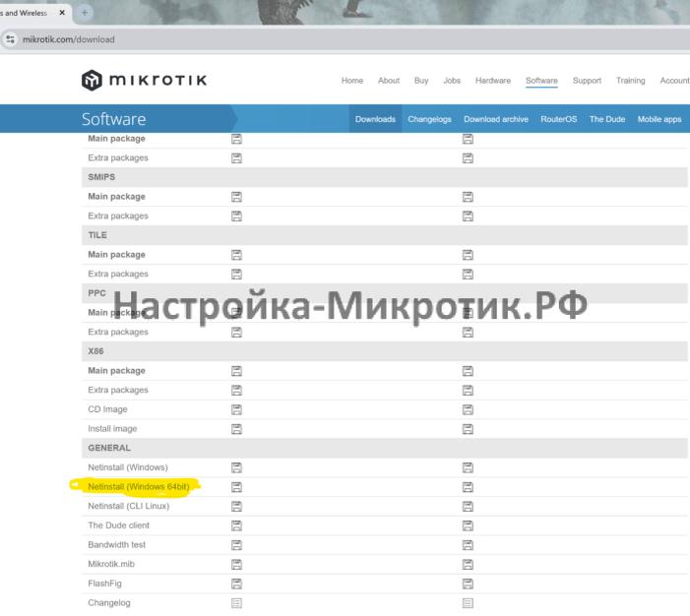Download Netinstall (Windows), second-column disk icon
Screen dimensions: 690x616
pos(468,467)
